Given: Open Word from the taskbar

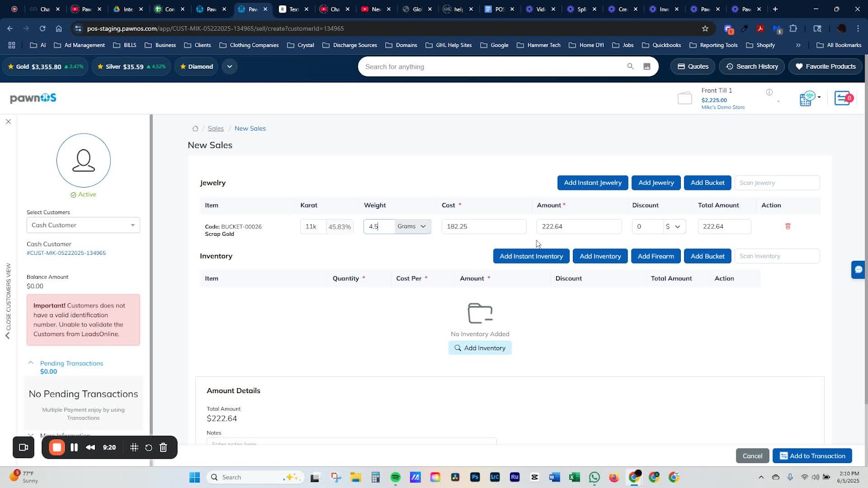Looking at the screenshot, I should pos(554,477).
